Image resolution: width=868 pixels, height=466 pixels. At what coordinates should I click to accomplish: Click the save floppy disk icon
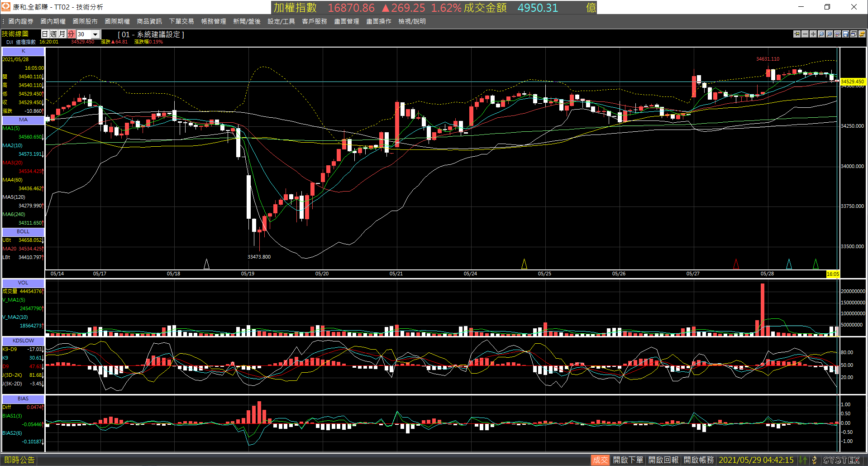846,34
